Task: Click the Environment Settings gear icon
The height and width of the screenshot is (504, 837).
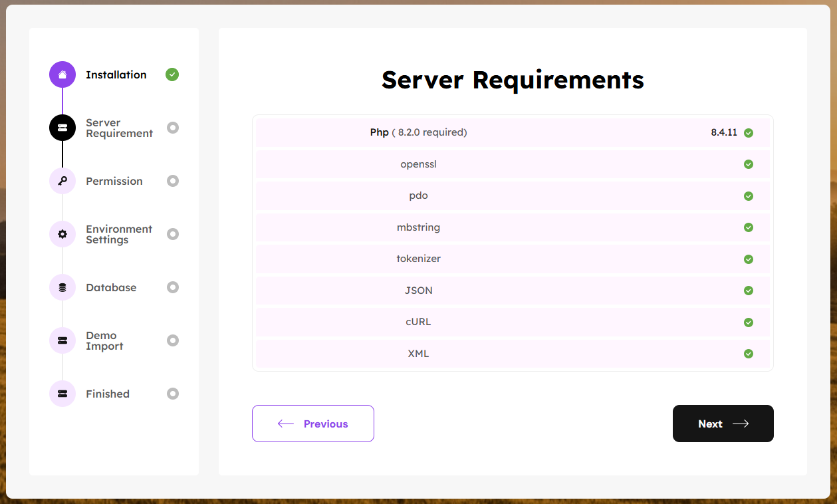Action: tap(62, 234)
